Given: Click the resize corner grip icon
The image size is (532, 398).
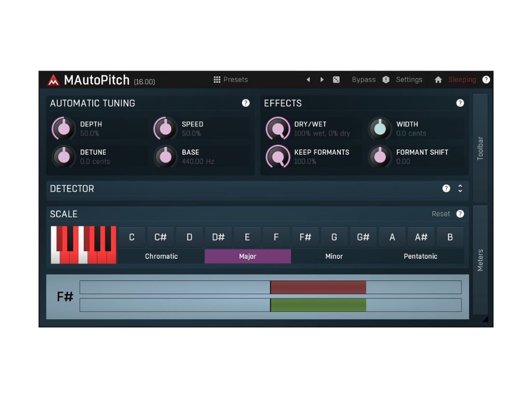Looking at the screenshot, I should (x=486, y=319).
